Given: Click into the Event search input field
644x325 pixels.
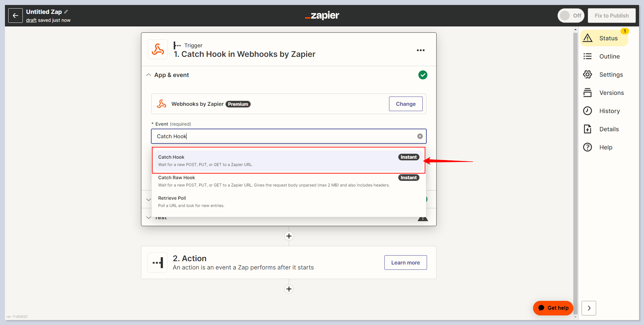Looking at the screenshot, I should 284,136.
